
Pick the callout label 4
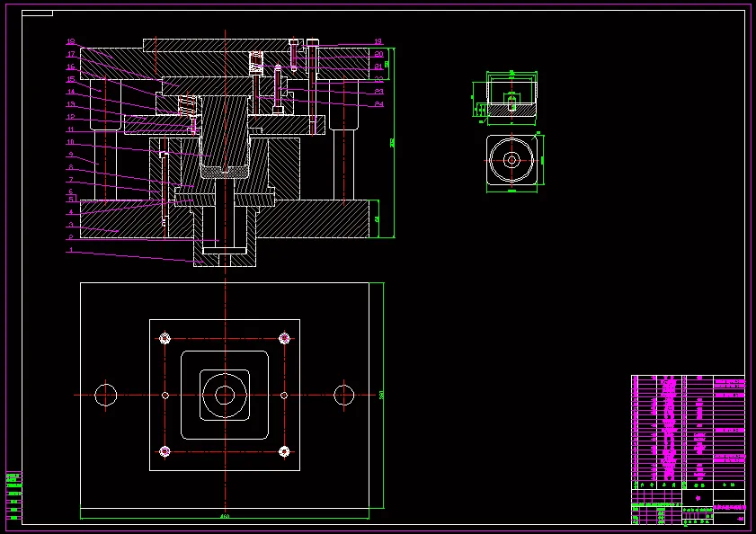(71, 212)
